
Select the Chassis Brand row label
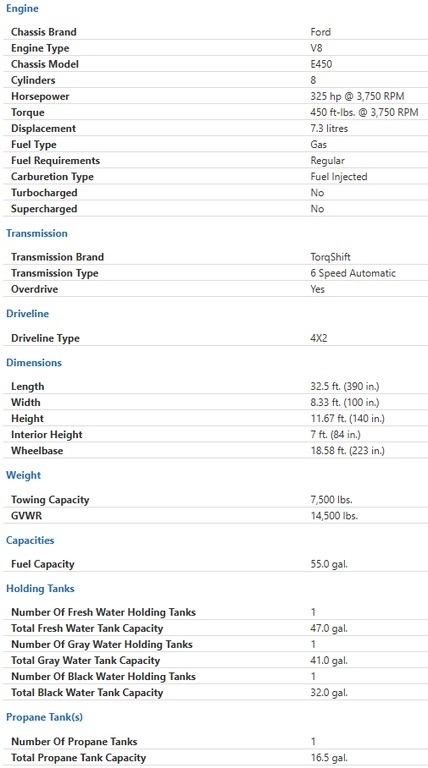tap(44, 32)
